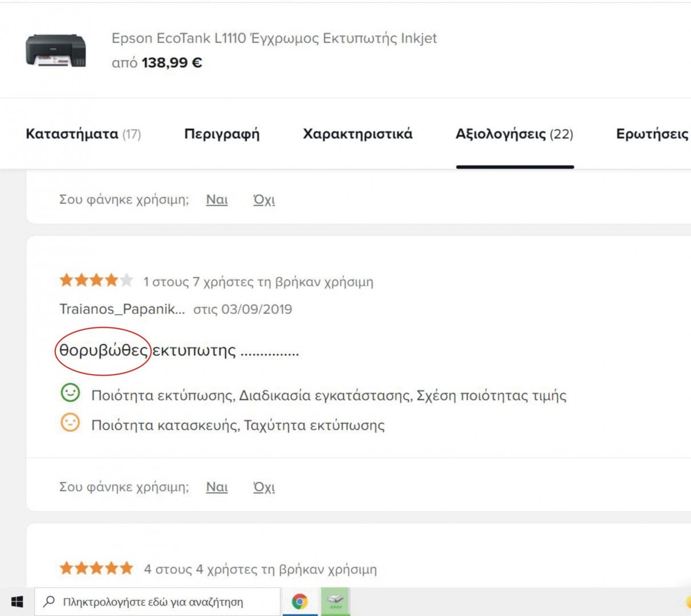The width and height of the screenshot is (691, 616).
Task: Switch to the Καταστήματα (17) tab
Action: pos(83,134)
